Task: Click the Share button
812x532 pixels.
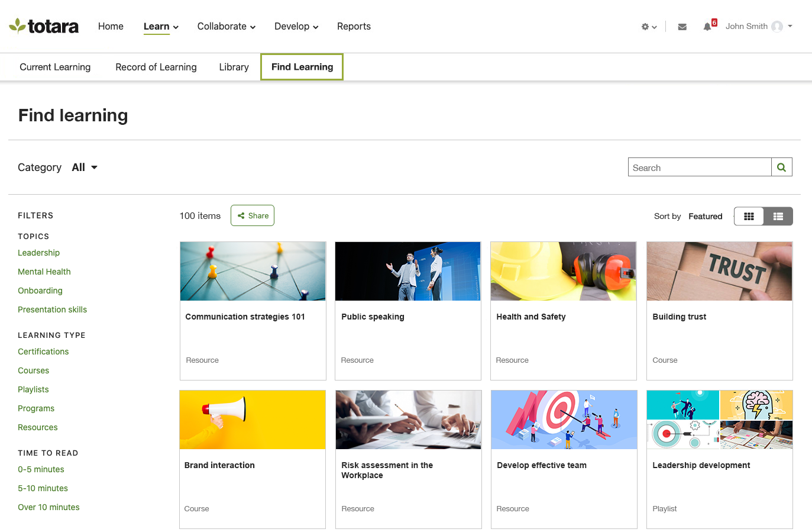Action: (x=252, y=215)
